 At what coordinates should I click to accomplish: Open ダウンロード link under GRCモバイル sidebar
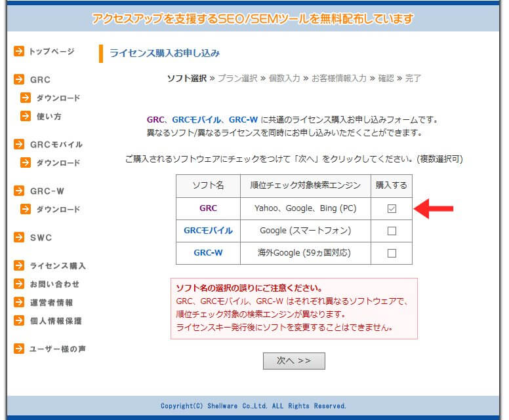(x=58, y=162)
